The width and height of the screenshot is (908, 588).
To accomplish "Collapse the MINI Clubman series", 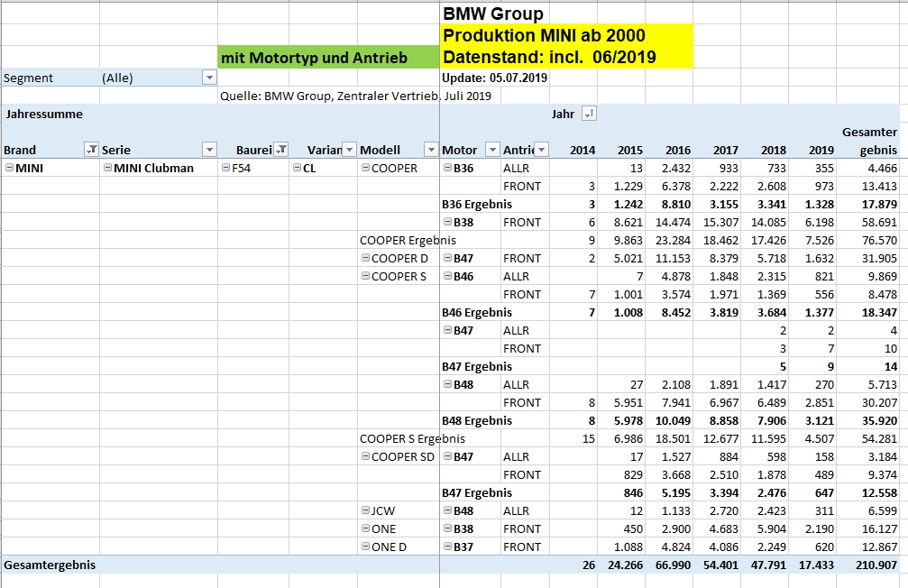I will coord(107,168).
